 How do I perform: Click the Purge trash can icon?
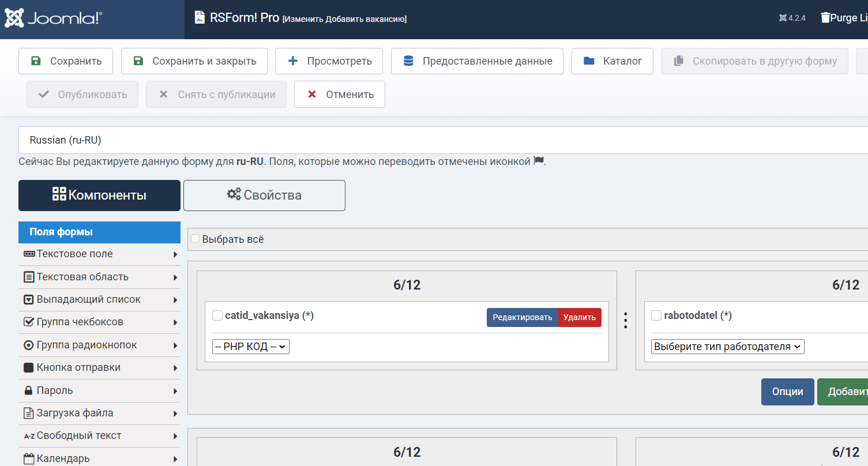(825, 18)
